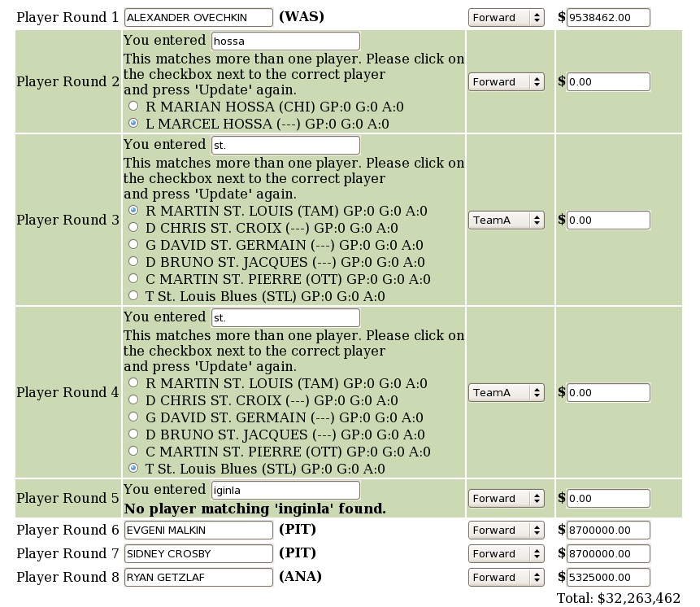
Task: Open the Forward dropdown in Evgeni Malkin's row
Action: [507, 531]
